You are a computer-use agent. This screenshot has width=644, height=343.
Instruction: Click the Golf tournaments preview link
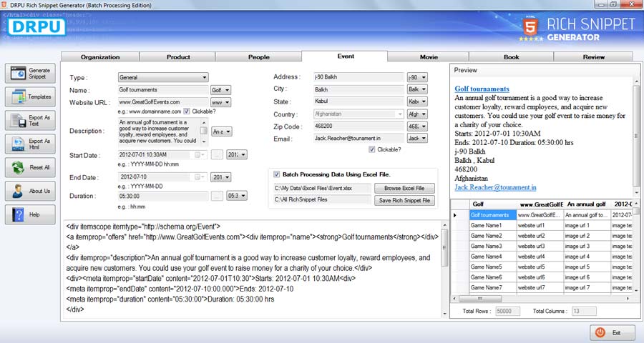(482, 89)
